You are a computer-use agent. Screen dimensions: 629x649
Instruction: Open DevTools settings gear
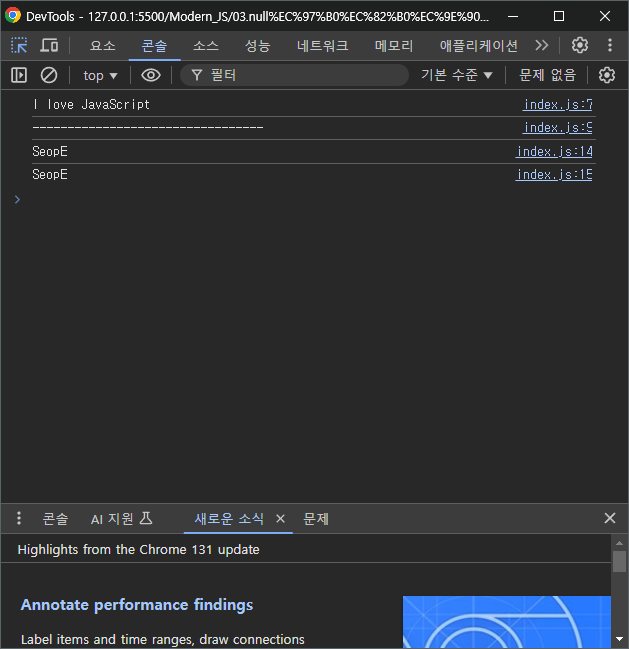(580, 45)
